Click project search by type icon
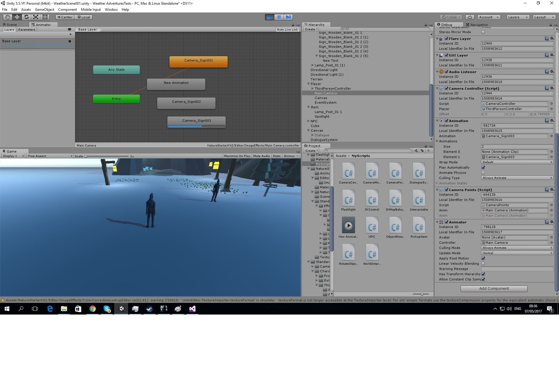The image size is (559, 392). tap(416, 151)
